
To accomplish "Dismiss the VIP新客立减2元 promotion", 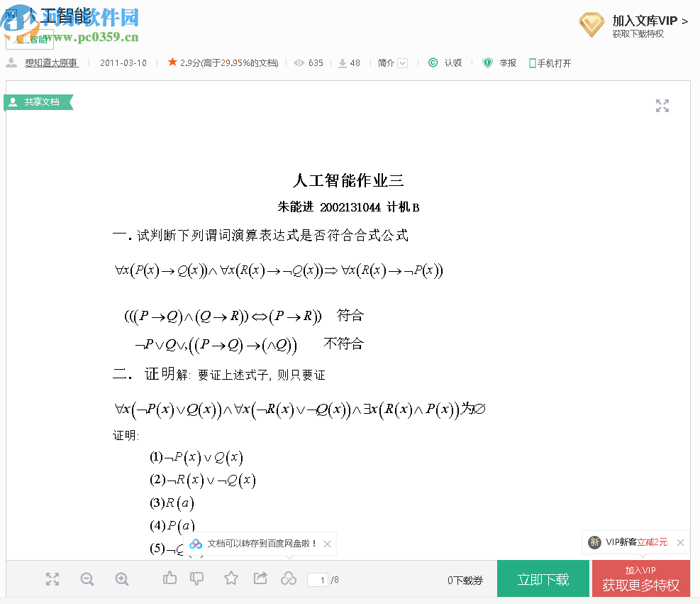I will tap(679, 542).
